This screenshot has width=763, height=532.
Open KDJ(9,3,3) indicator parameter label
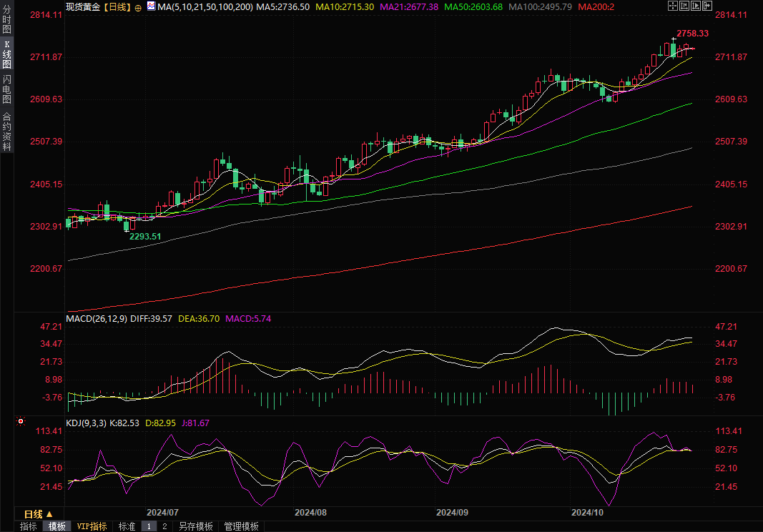86,423
